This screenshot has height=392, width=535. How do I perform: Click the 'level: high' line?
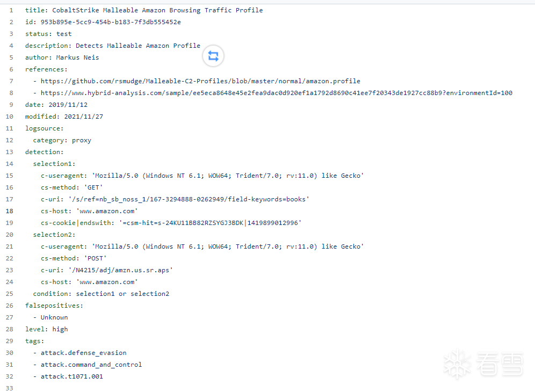(x=46, y=329)
